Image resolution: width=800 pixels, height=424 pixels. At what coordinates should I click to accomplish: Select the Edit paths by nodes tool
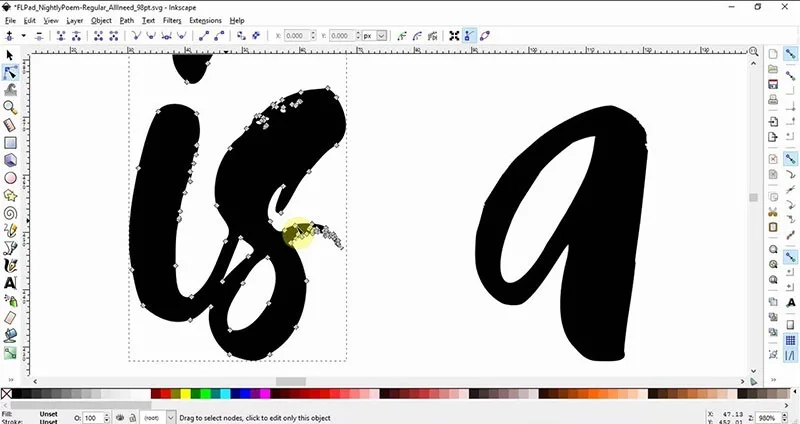pos(10,73)
